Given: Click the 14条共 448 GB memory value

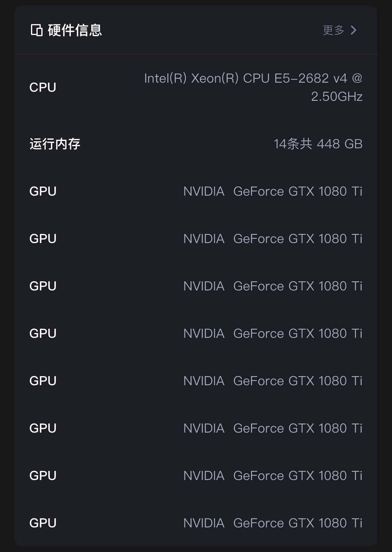Looking at the screenshot, I should pos(318,144).
